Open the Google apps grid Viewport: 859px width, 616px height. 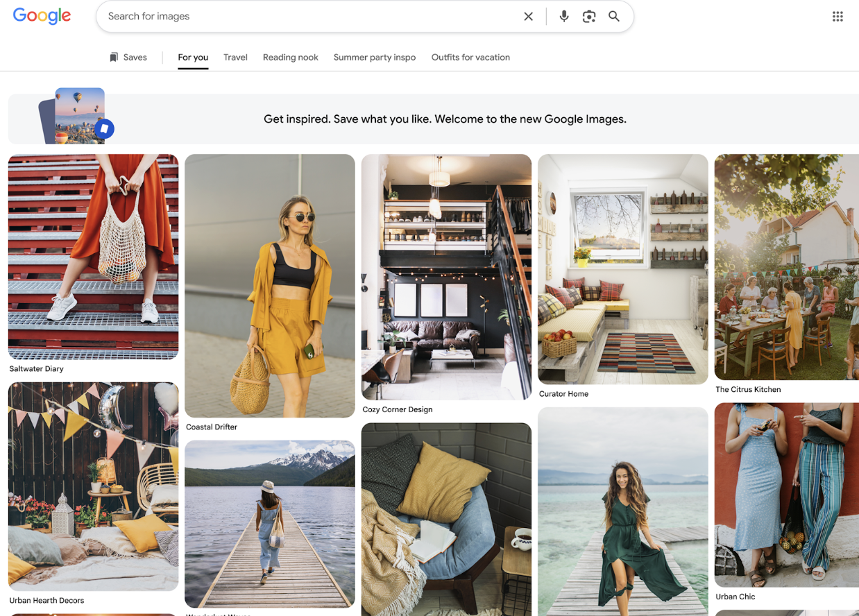point(837,17)
